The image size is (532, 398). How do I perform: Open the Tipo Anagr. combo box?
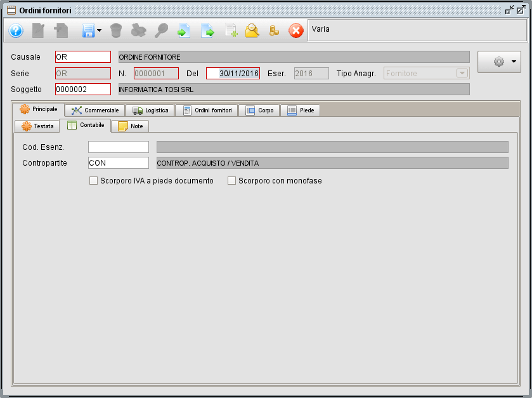[462, 73]
